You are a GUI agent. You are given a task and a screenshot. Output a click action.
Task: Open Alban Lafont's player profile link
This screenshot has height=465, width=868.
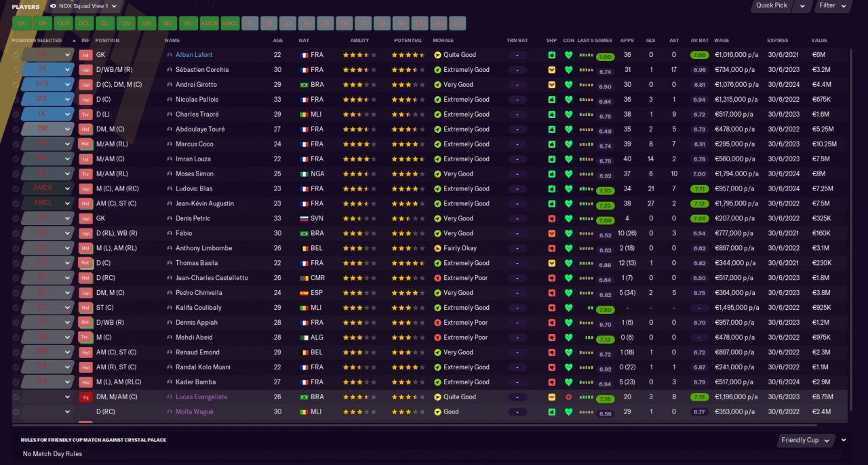193,55
